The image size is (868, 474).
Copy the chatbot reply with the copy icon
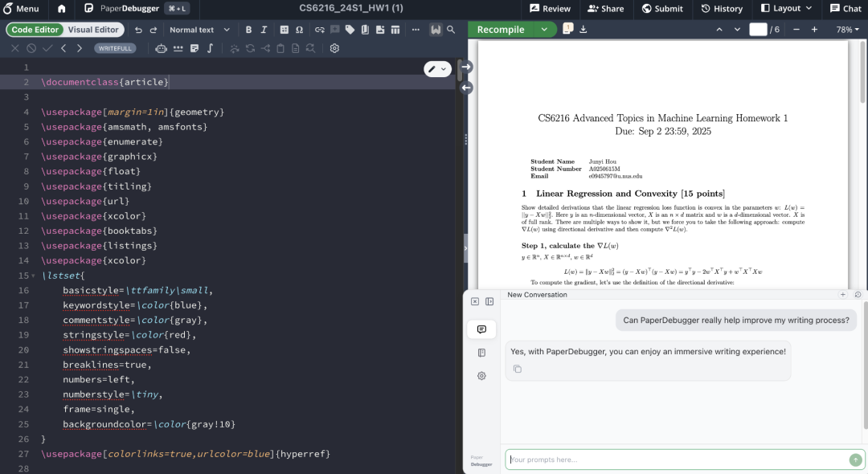coord(518,369)
